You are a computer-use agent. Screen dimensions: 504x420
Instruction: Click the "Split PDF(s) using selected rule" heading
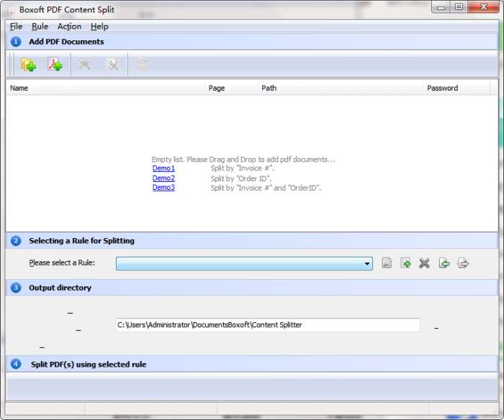[89, 365]
